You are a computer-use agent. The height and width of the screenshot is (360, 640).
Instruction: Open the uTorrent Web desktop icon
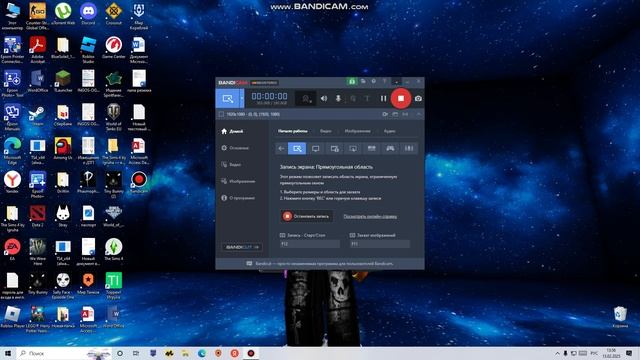[x=63, y=15]
